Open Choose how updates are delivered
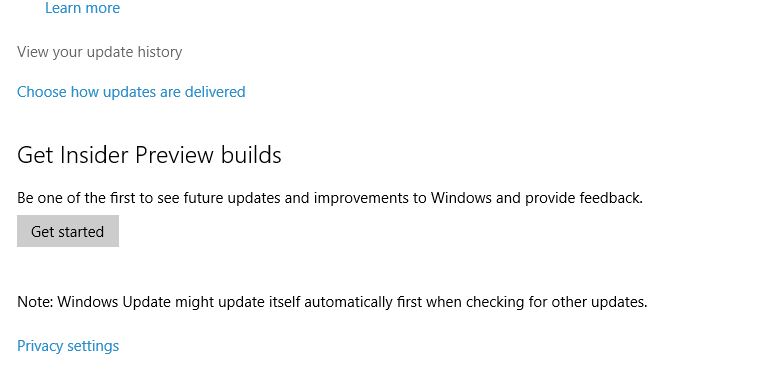761x389 pixels. pos(131,92)
